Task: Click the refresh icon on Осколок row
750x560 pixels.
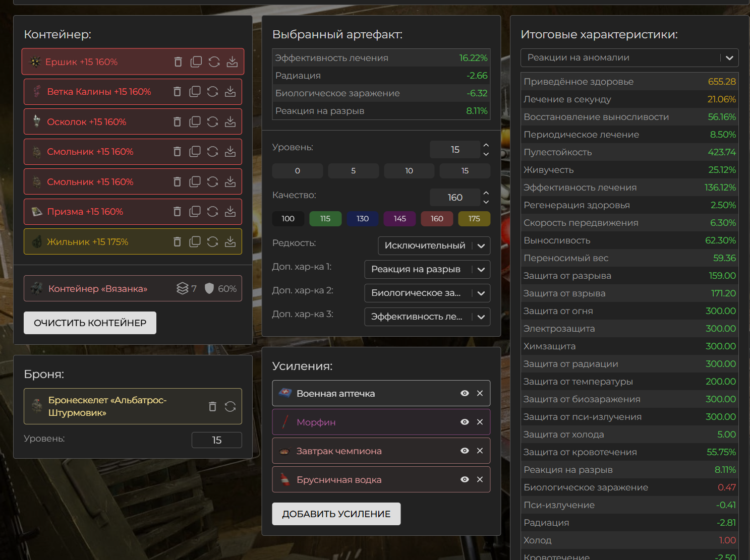Action: 213,122
